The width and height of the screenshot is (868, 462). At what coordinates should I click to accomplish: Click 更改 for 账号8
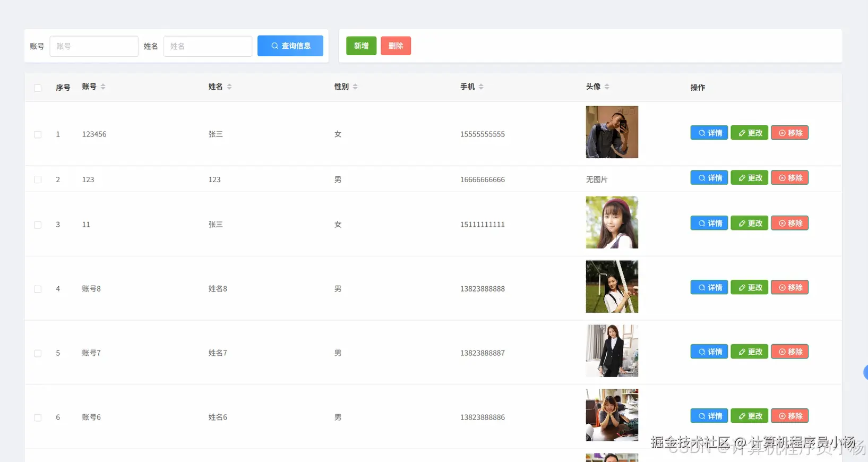coord(750,287)
